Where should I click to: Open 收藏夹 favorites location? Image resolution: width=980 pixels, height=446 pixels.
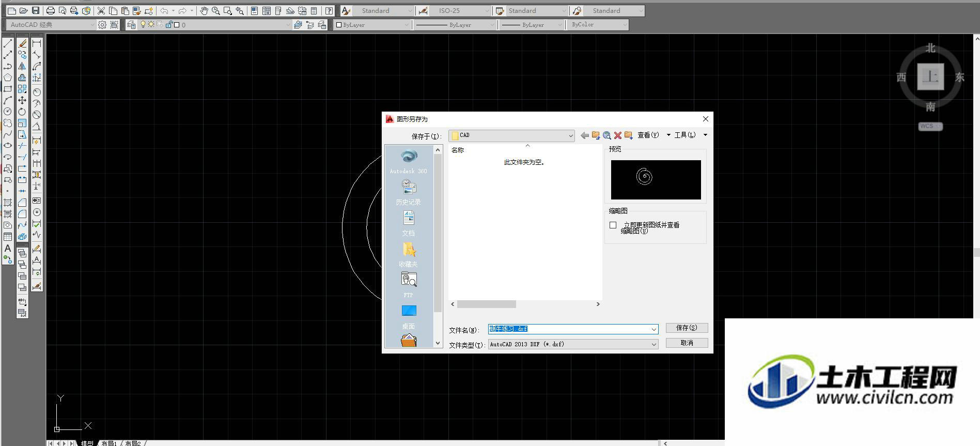click(x=409, y=254)
